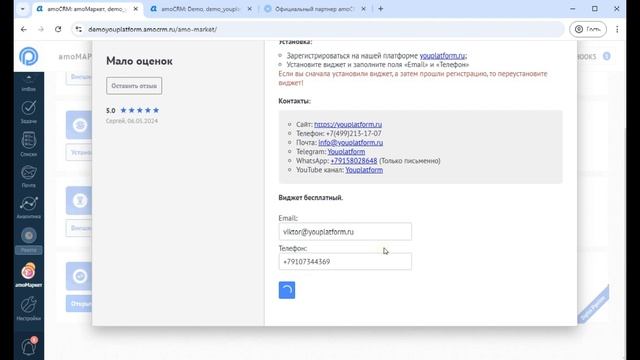Image resolution: width=640 pixels, height=360 pixels.
Task: Click the amoCRM logo at top left
Action: click(29, 56)
